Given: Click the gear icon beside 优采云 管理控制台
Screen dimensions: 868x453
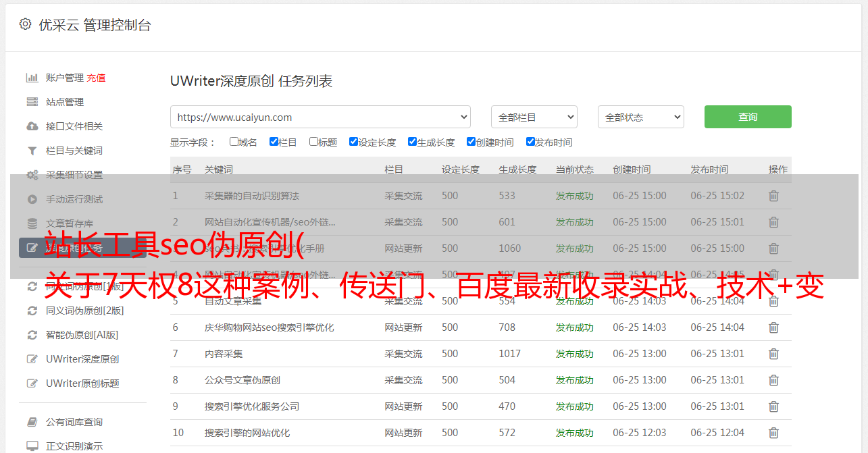Looking at the screenshot, I should tap(25, 24).
